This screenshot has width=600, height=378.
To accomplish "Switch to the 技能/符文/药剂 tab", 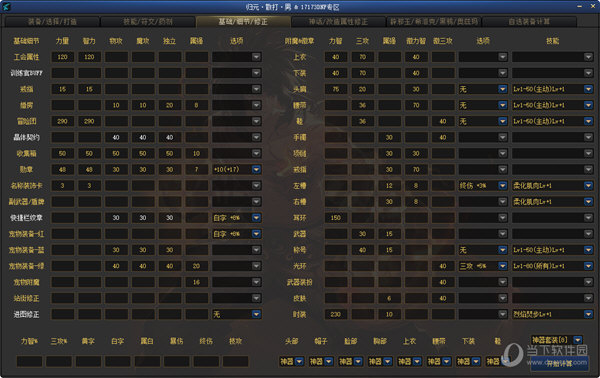I will click(x=148, y=22).
